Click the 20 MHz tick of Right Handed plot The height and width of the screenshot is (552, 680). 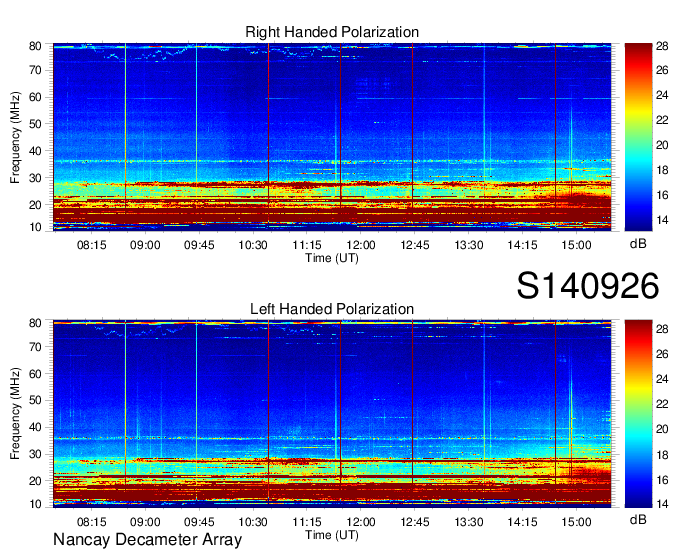(35, 205)
